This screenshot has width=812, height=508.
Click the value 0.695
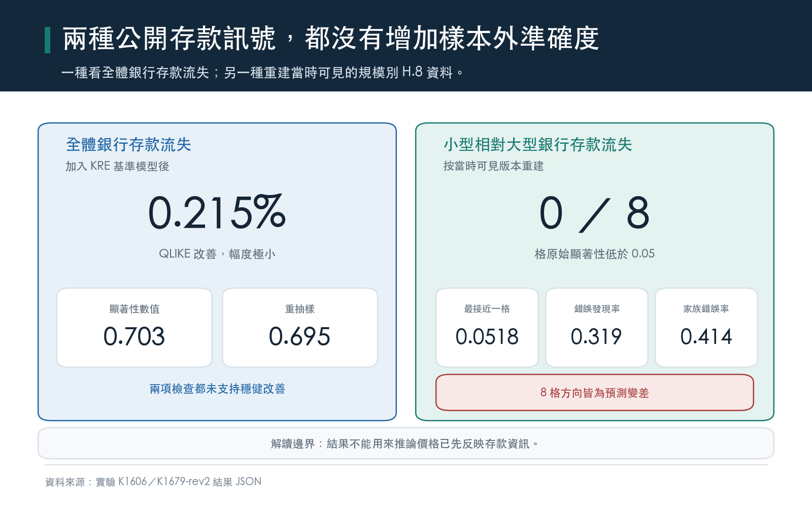pos(300,336)
